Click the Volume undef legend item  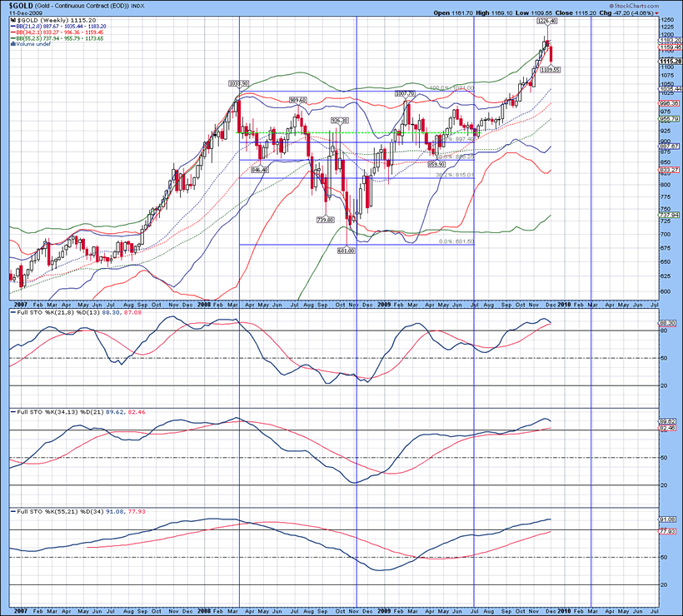click(x=30, y=44)
